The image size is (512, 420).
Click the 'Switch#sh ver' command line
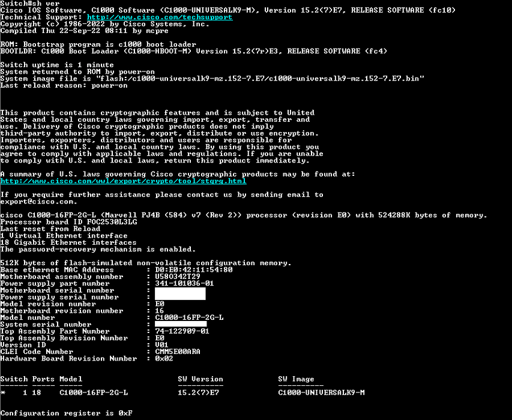click(x=30, y=4)
